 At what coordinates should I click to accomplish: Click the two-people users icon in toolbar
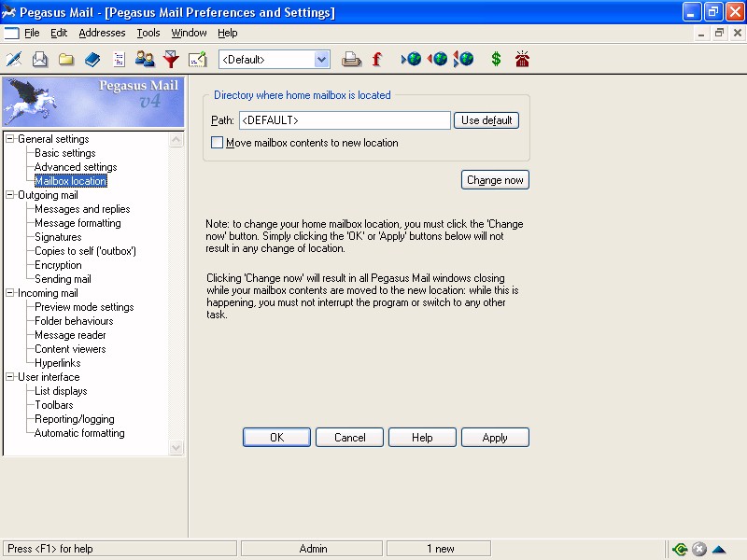[x=145, y=59]
